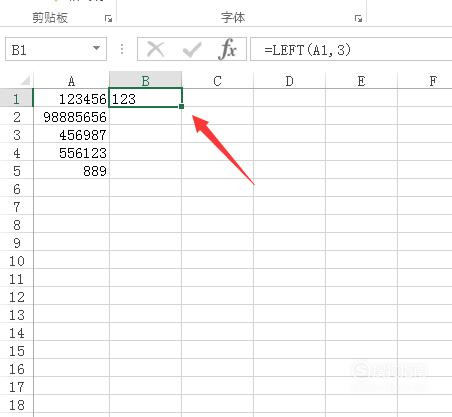Screen dimensions: 452x417
Task: Confirm formula with the checkmark icon
Action: pyautogui.click(x=192, y=49)
